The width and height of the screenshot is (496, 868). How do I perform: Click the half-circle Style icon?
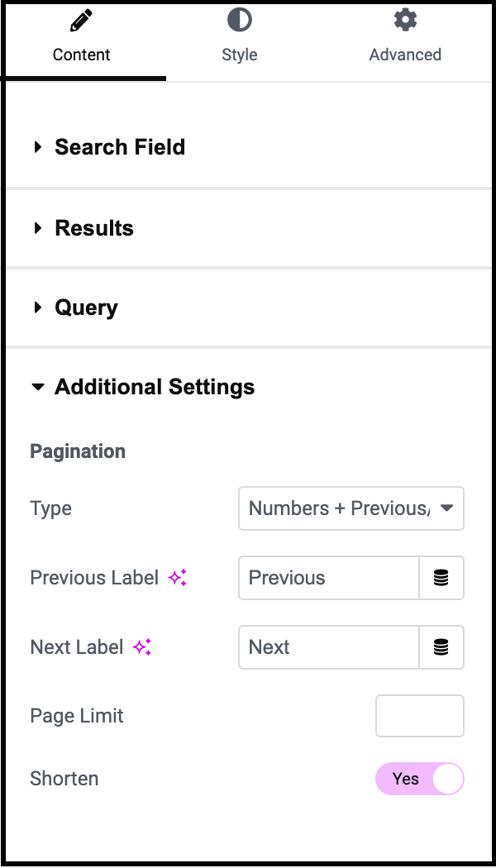coord(239,21)
